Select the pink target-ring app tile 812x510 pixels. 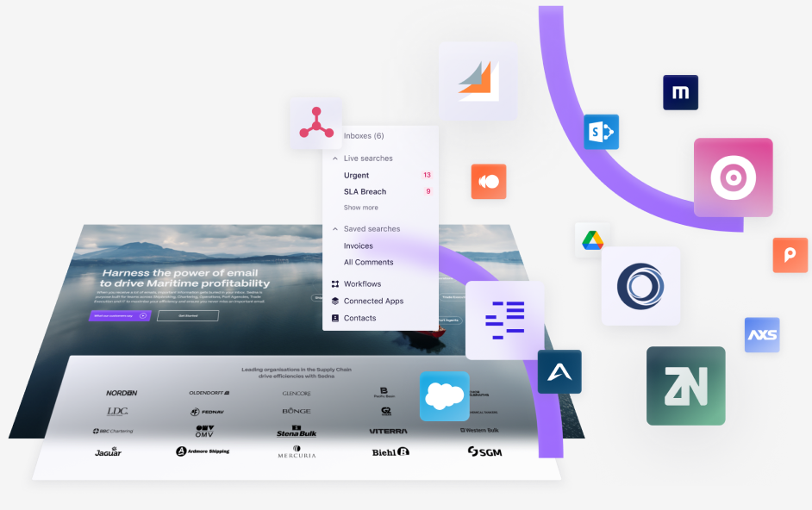tap(734, 177)
